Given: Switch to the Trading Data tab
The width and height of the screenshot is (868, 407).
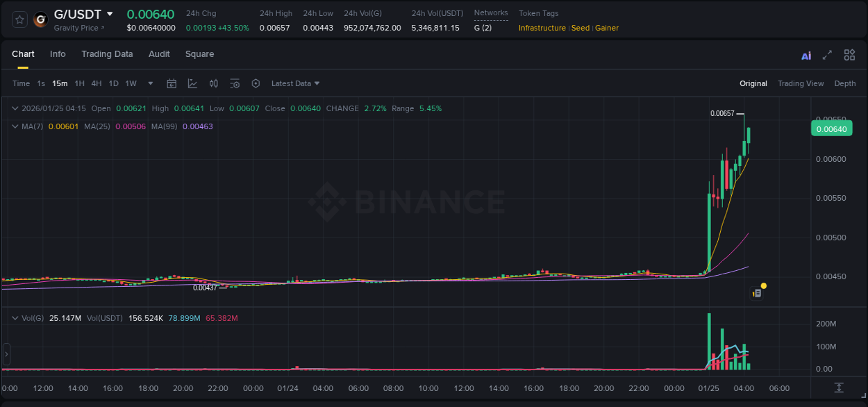Looking at the screenshot, I should pyautogui.click(x=107, y=53).
